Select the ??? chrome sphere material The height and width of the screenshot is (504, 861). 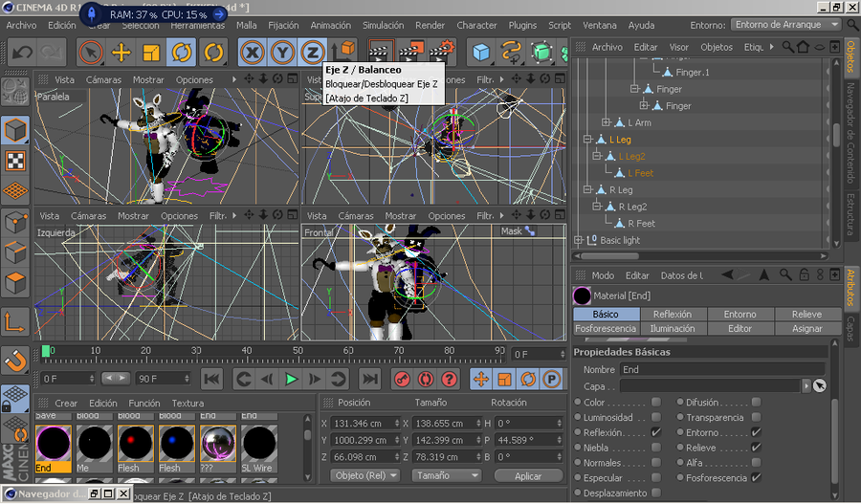pyautogui.click(x=217, y=448)
